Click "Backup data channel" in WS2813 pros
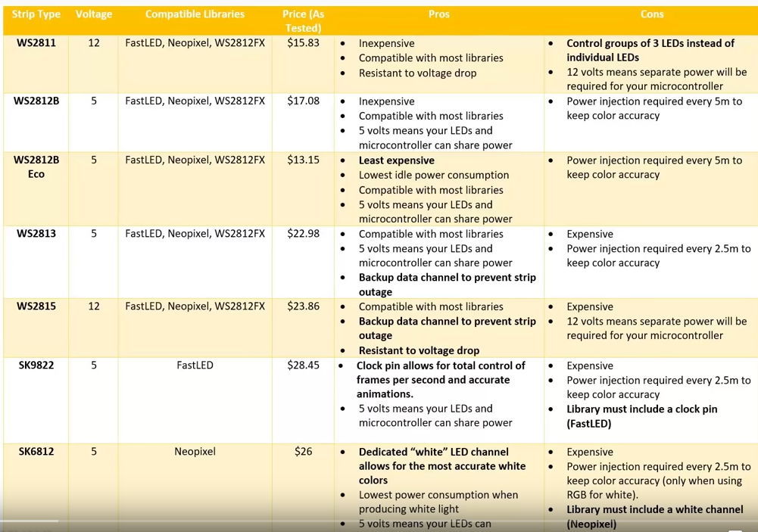The height and width of the screenshot is (532, 758). (448, 285)
